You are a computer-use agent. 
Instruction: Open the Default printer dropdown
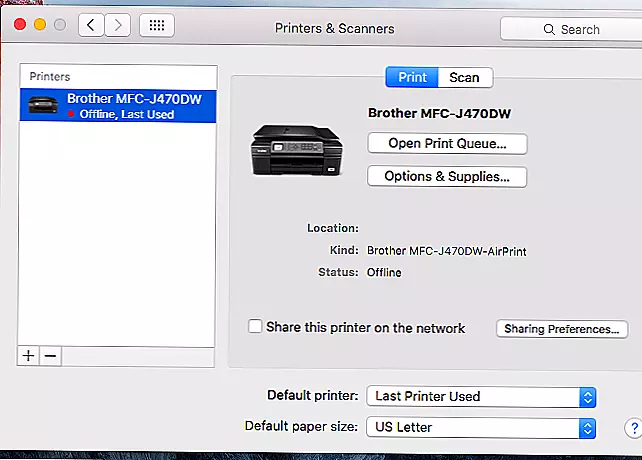pyautogui.click(x=482, y=396)
